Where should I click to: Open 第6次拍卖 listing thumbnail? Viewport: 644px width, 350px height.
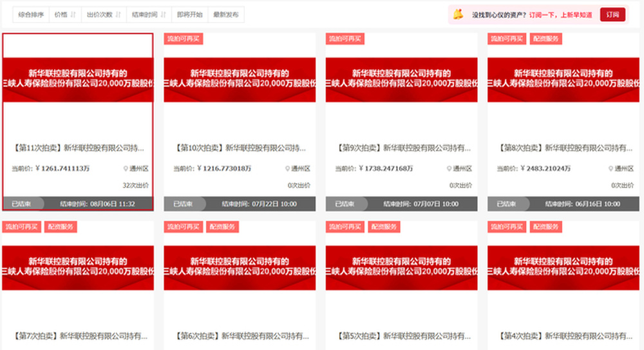click(x=240, y=267)
